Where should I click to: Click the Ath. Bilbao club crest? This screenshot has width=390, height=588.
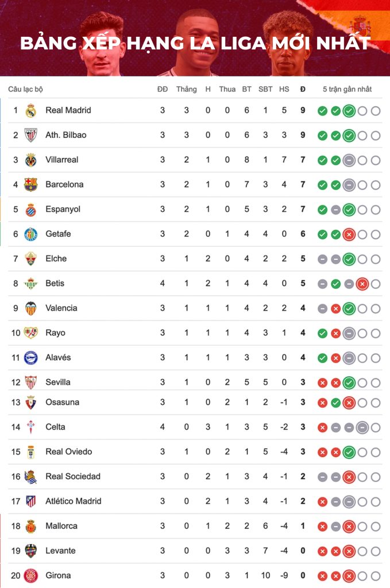31,135
